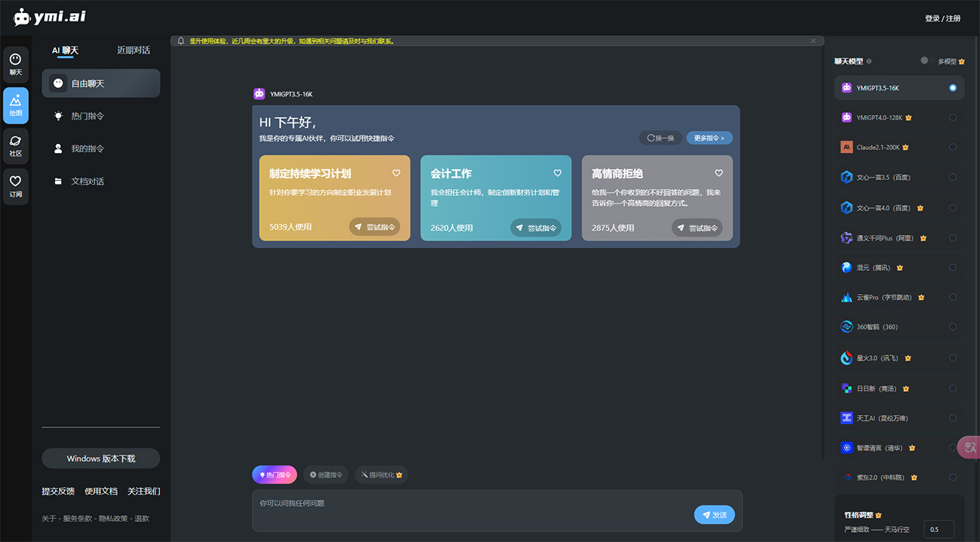Select the AI聊天 tab
Image resolution: width=980 pixels, height=542 pixels.
tap(65, 51)
